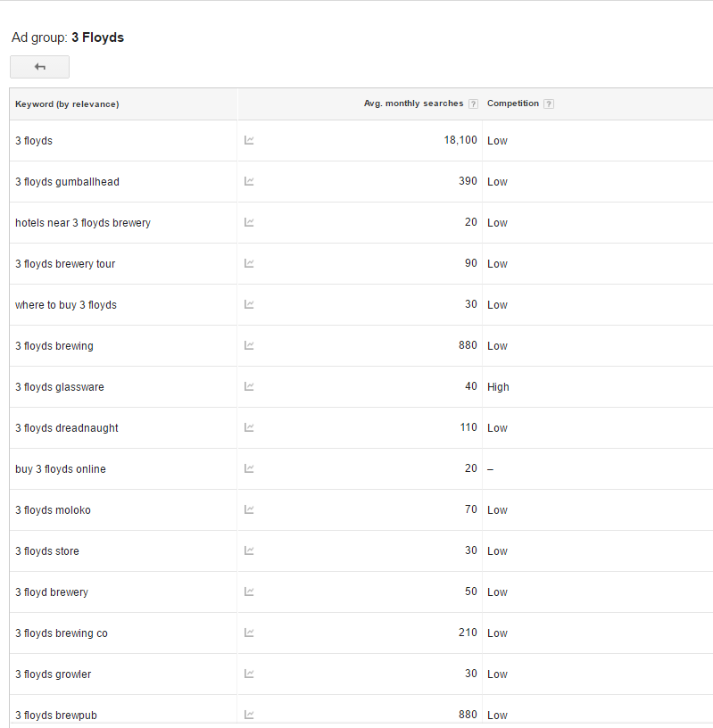Open trend chart for '3 floyds dreadnaught'

tap(249, 427)
